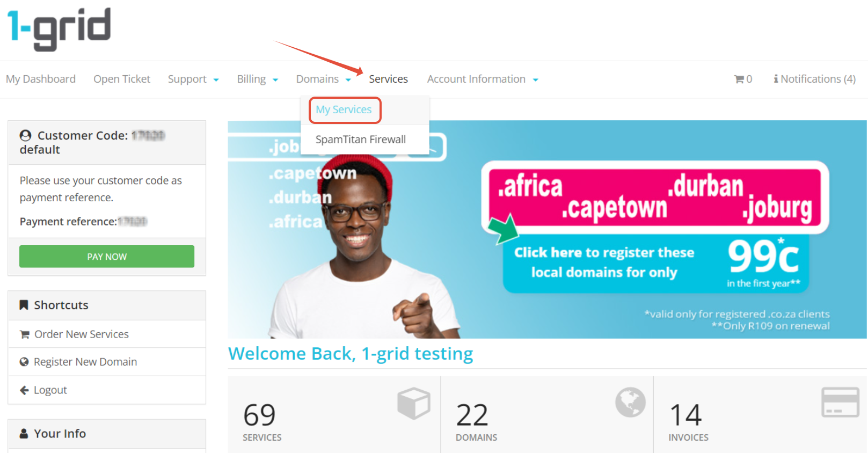Open the Services menu

pos(388,79)
